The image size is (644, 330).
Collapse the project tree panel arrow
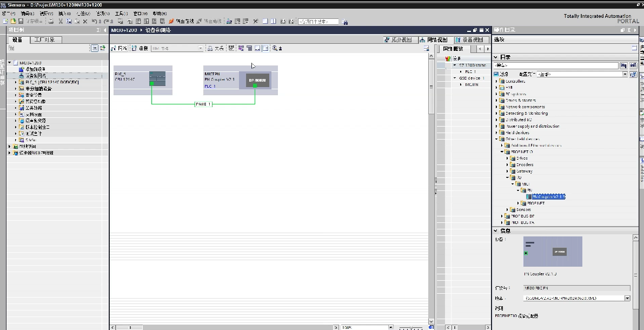click(105, 30)
